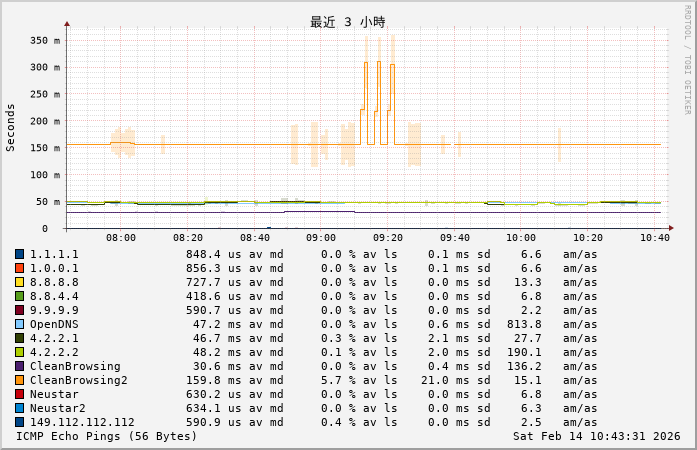
Task: Click the orange 1.0.0.1 legend swatch
Action: coord(19,268)
